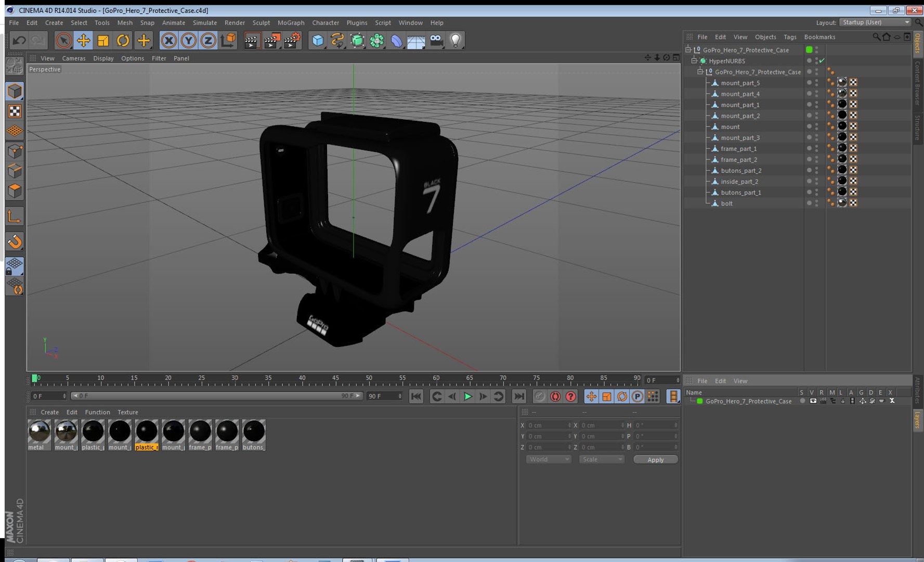The height and width of the screenshot is (562, 924).
Task: Click frame 45 on the timeline ruler
Action: (335, 379)
